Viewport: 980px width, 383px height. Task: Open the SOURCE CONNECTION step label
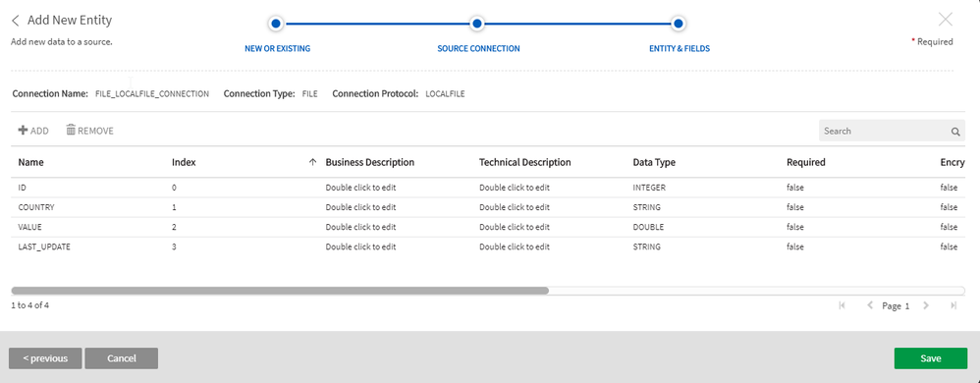click(x=478, y=49)
